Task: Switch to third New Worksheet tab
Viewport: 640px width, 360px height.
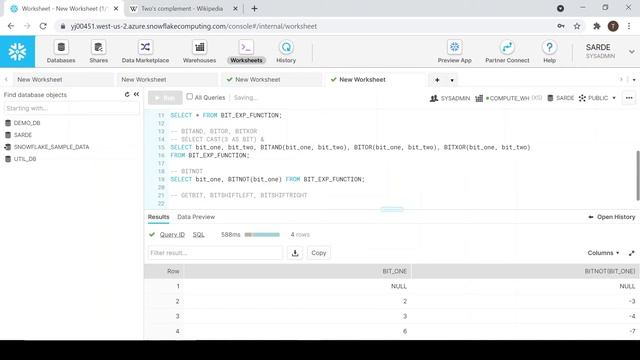Action: (271, 80)
